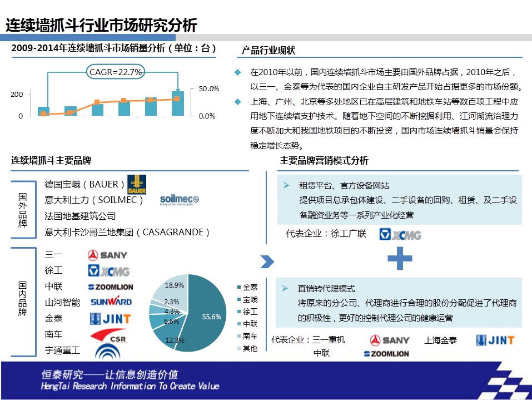The image size is (532, 400).
Task: Select the SANY logo next to 三一重机
Action: coord(390,340)
